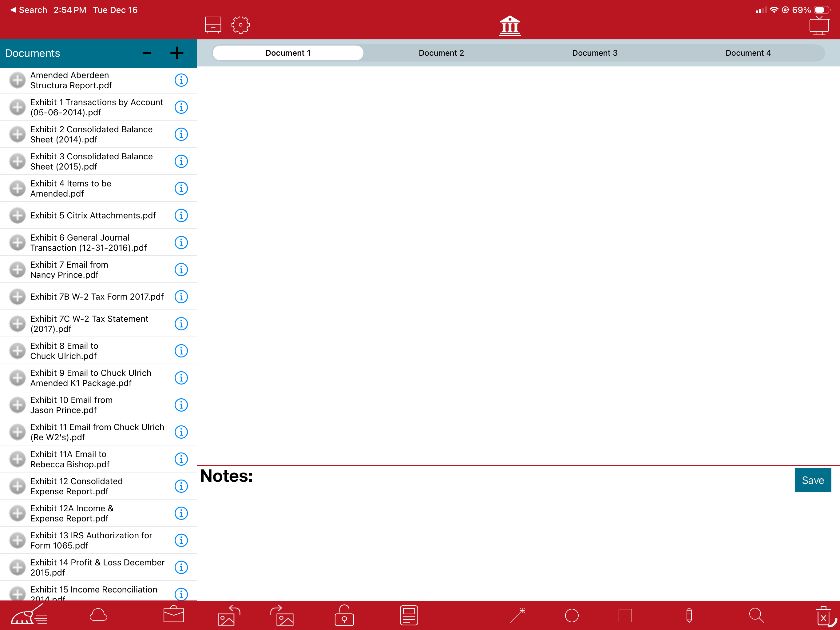Open the cloud storage icon
The width and height of the screenshot is (840, 630).
[98, 615]
